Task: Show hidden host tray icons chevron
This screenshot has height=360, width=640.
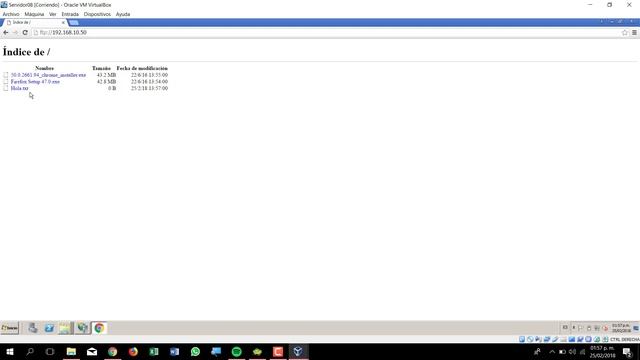Action: [x=552, y=352]
